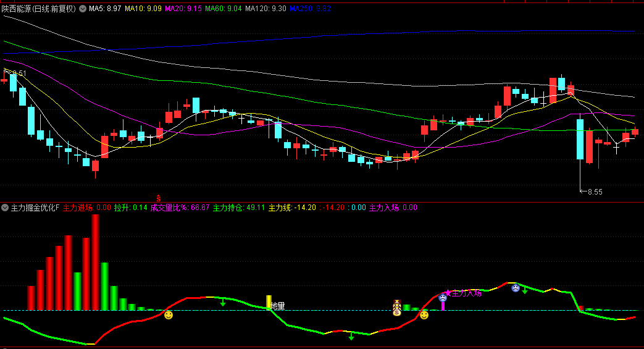
Task: Click the 主力入场: 0.00 readout in indicator header
Action: pyautogui.click(x=393, y=208)
